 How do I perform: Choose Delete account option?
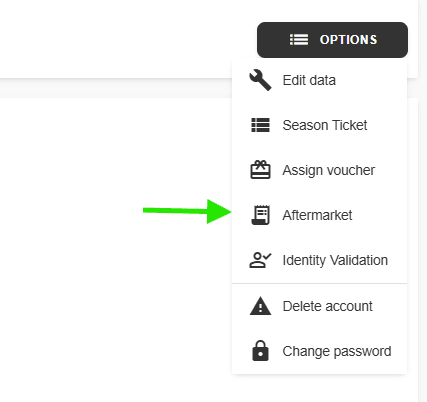point(319,306)
